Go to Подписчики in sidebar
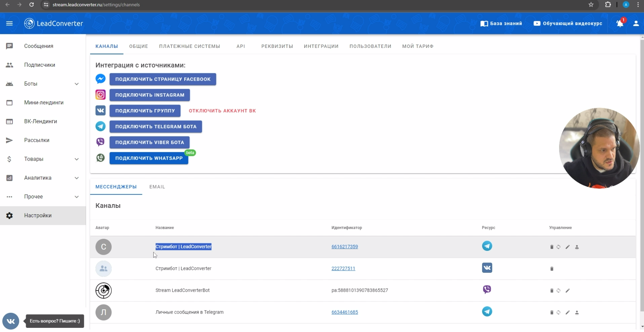Image resolution: width=644 pixels, height=332 pixels. [x=43, y=65]
